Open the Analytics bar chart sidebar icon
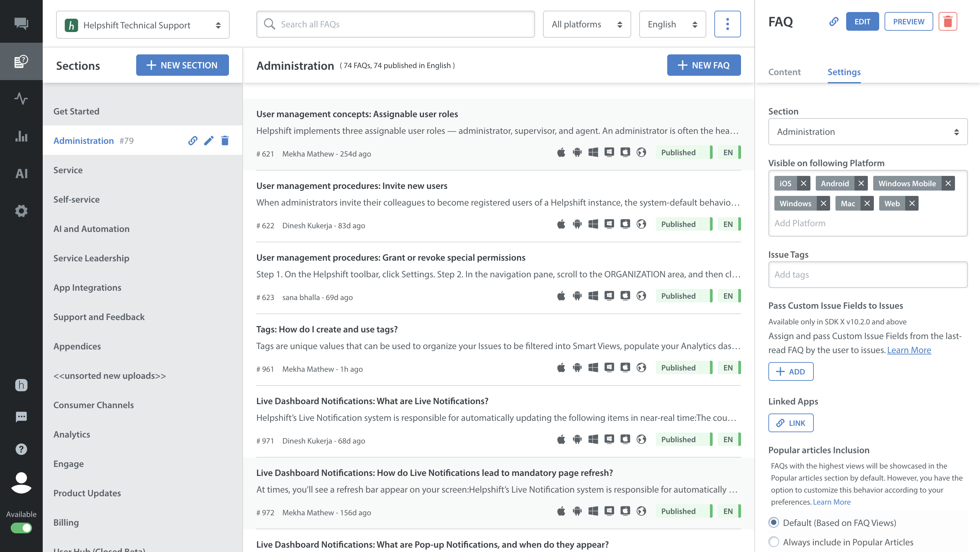The height and width of the screenshot is (552, 980). point(21,136)
